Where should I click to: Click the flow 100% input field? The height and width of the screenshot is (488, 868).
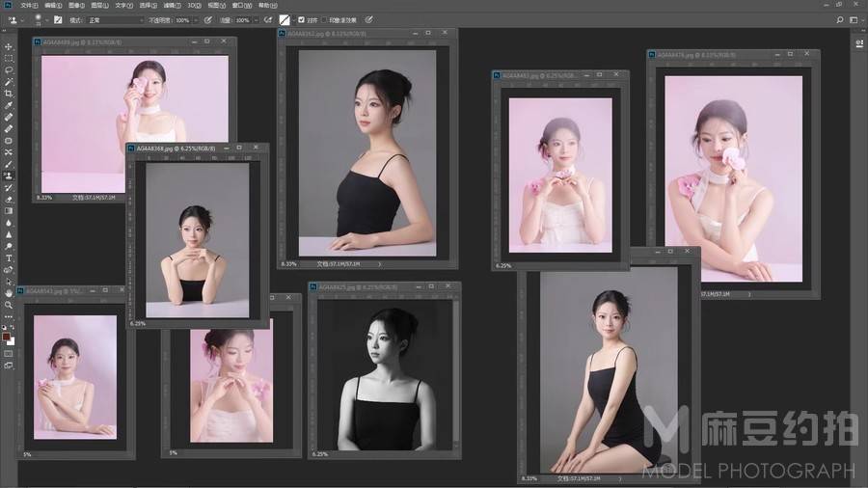(242, 20)
